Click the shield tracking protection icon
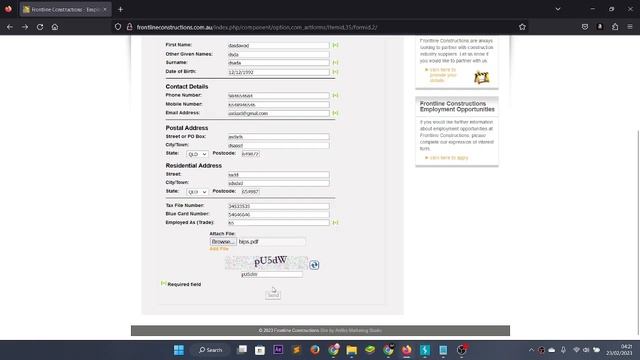The width and height of the screenshot is (640, 360). (118, 27)
